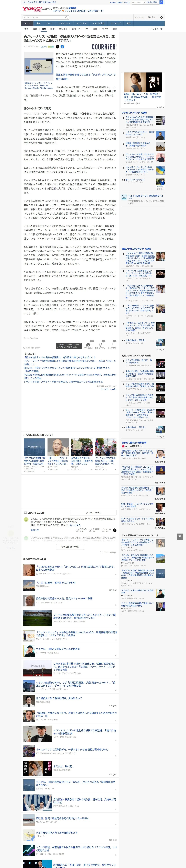Toggle the コメント非表示 checkbox
Screen dimensions: 186x868
pyautogui.click(x=102, y=552)
